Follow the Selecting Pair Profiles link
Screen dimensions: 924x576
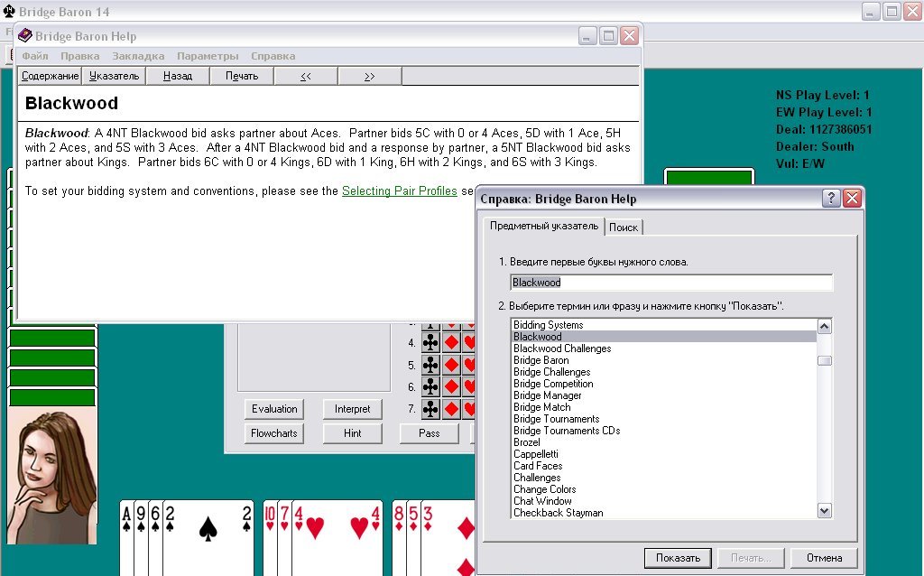(x=399, y=191)
